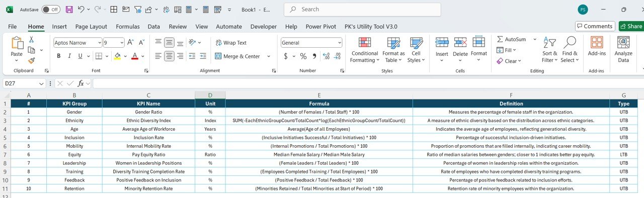This screenshot has width=644, height=198.
Task: Open Cell Styles gallery
Action: click(416, 50)
